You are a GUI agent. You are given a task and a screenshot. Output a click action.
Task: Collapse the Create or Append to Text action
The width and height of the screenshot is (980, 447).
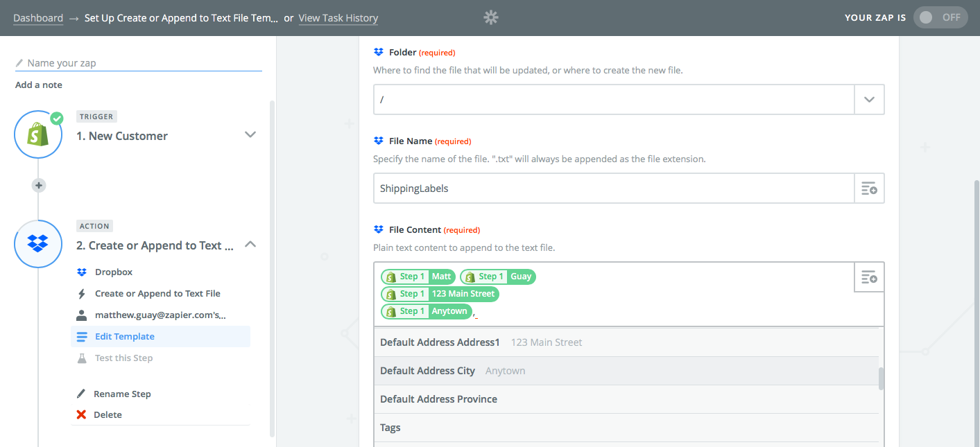(250, 245)
